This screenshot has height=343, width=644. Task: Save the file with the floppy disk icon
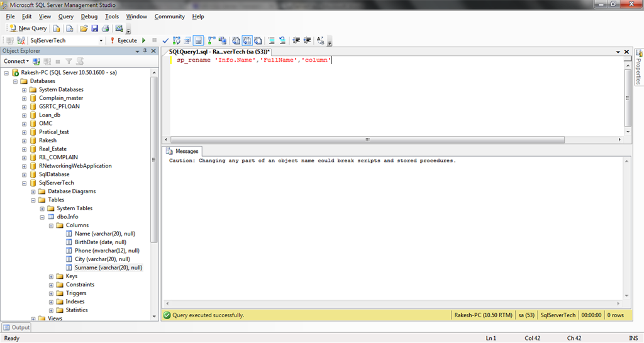point(94,28)
